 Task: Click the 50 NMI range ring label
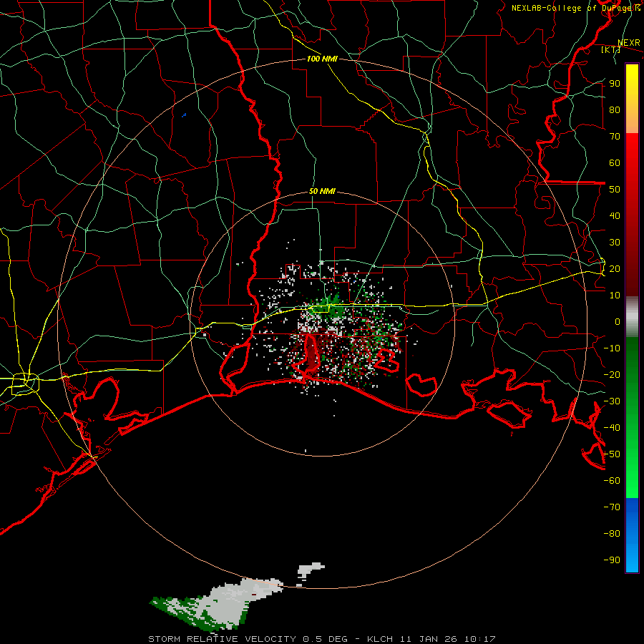coord(322,191)
